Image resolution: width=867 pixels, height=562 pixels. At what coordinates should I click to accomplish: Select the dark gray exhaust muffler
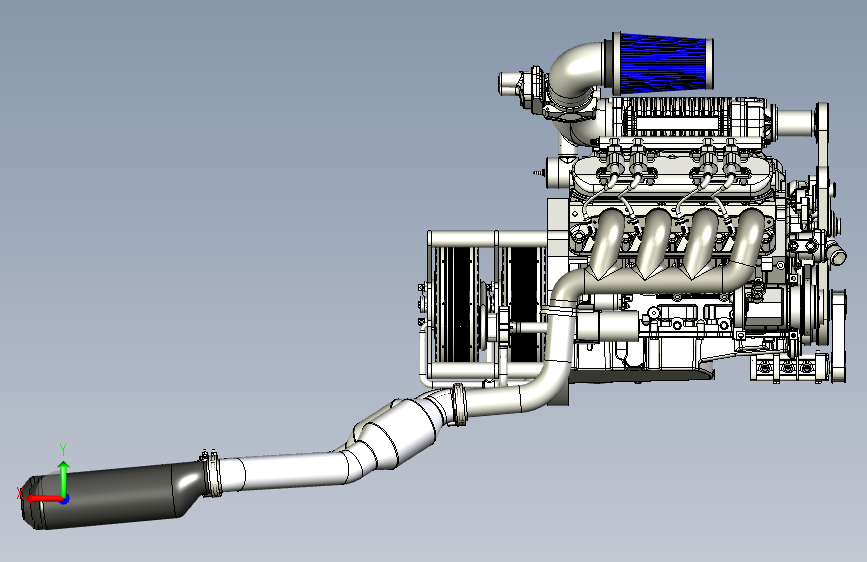point(113,496)
